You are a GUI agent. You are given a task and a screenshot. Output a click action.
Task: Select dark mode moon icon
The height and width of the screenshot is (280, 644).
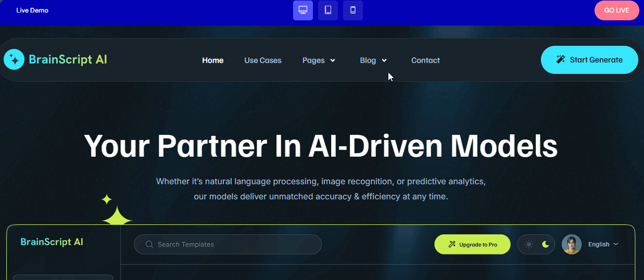(x=546, y=244)
